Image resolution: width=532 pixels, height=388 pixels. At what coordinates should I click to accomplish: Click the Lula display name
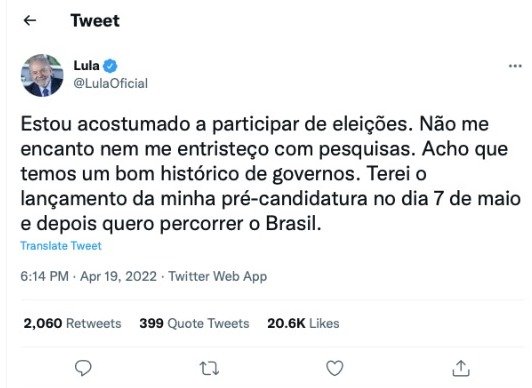87,65
